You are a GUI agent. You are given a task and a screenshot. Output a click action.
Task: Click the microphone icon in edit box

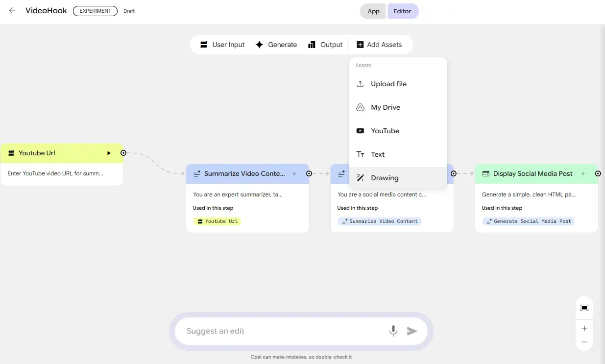(x=393, y=331)
